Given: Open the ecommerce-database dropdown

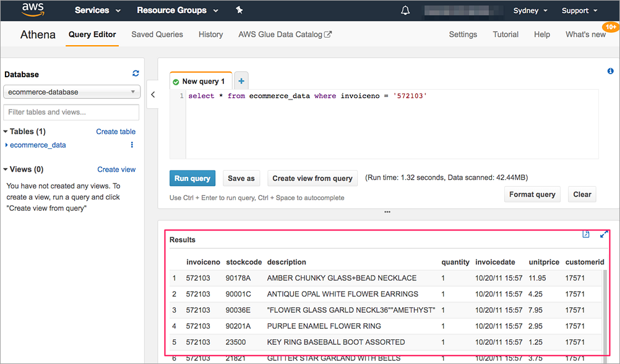Looking at the screenshot, I should point(71,92).
